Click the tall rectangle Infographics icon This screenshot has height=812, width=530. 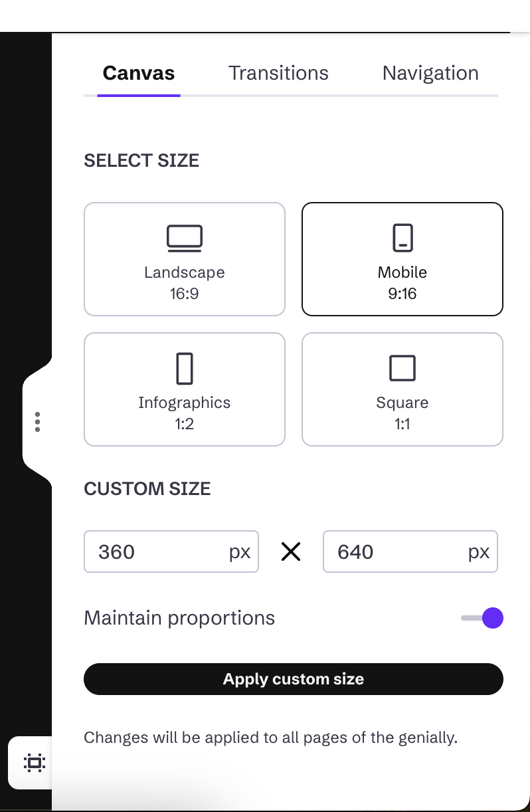(x=184, y=369)
